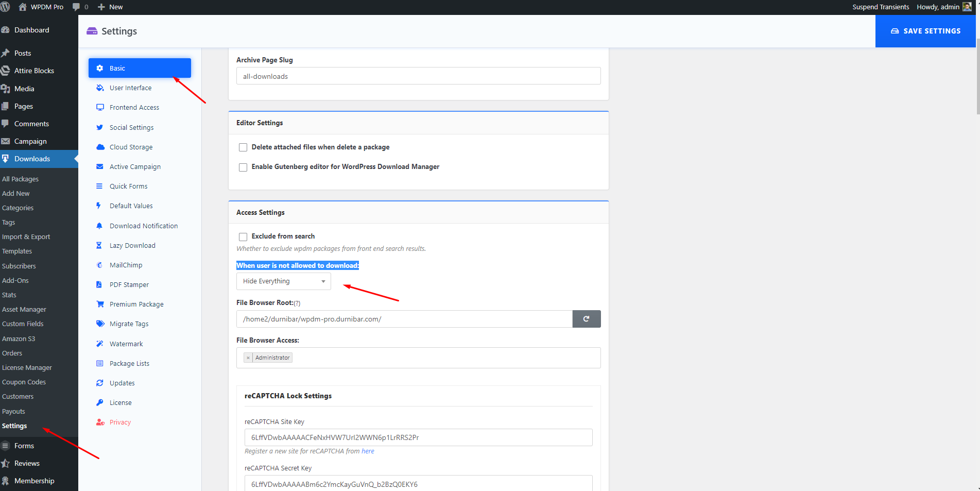Open the Downloads Settings submenu item
Viewport: 980px width, 491px height.
point(14,426)
